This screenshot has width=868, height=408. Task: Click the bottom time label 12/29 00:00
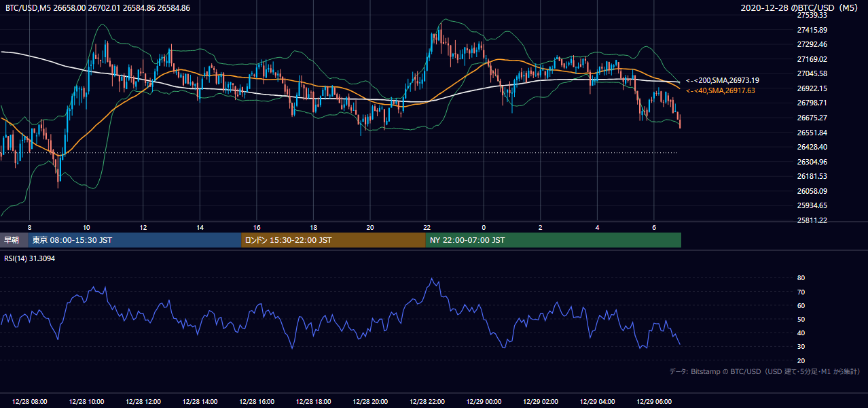[x=484, y=402]
